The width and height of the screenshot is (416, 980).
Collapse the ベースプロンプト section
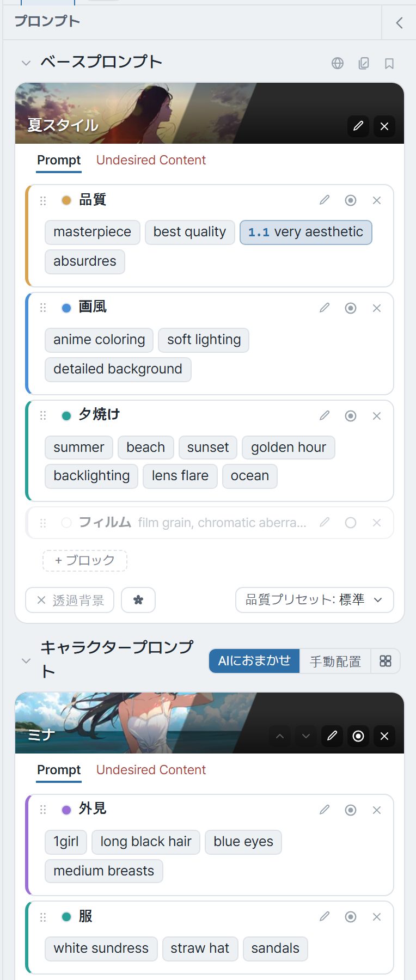tap(26, 63)
